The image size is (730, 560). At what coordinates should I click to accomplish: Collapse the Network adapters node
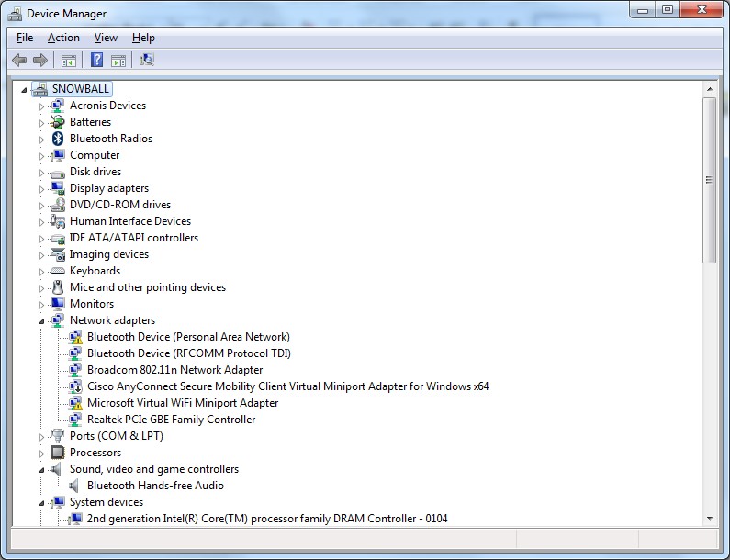point(41,321)
